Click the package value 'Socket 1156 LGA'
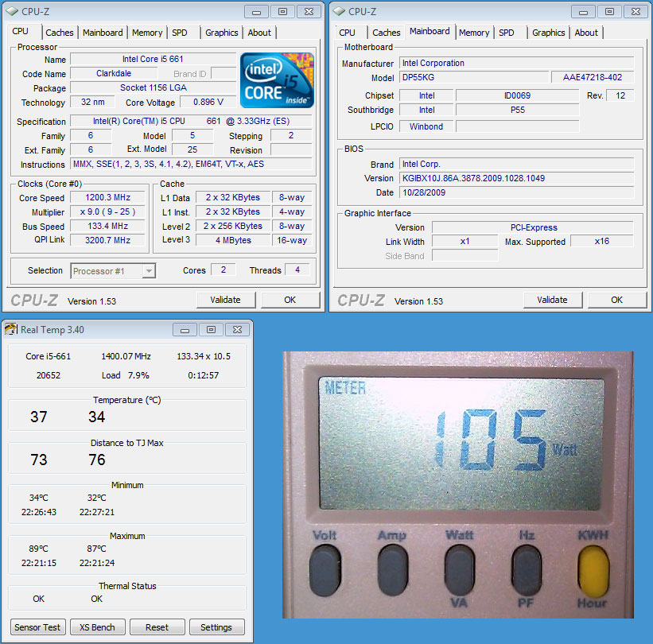Screen dimensions: 653x644 [x=154, y=87]
